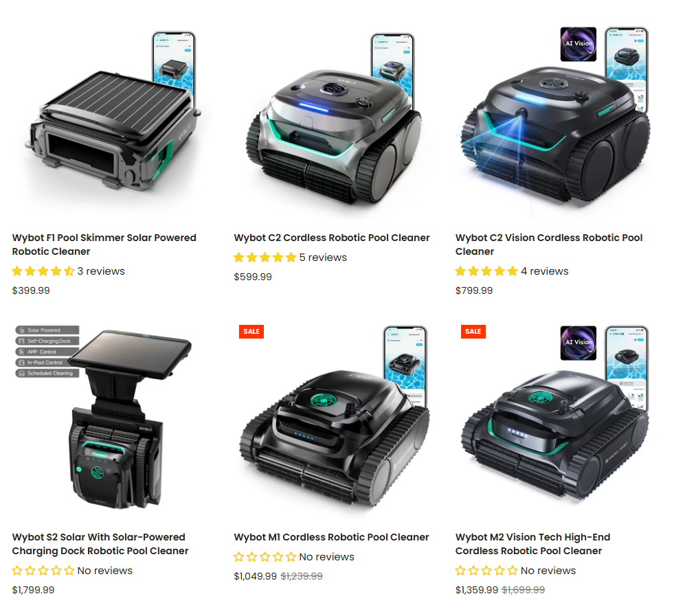
Task: Click the empty star rating for Wybot M1
Action: click(265, 557)
